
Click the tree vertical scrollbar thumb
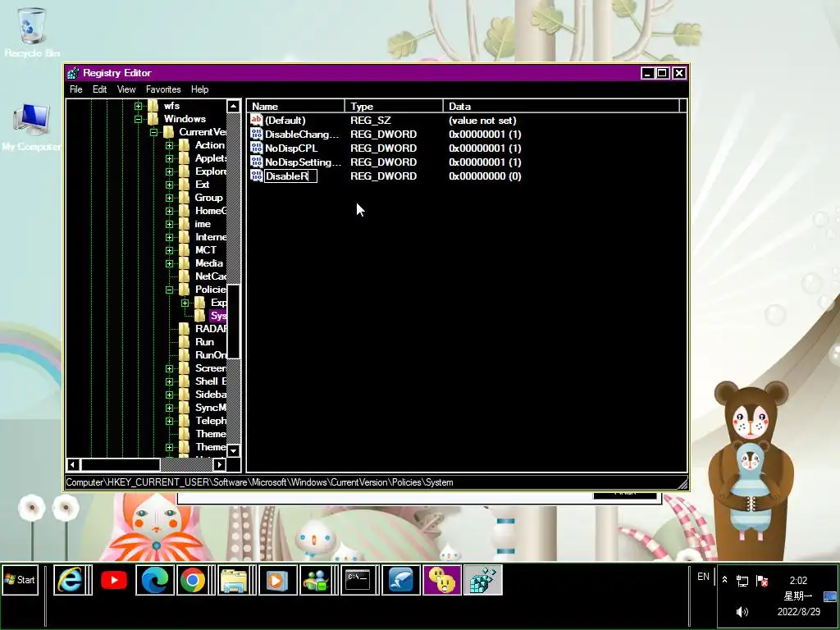point(234,322)
